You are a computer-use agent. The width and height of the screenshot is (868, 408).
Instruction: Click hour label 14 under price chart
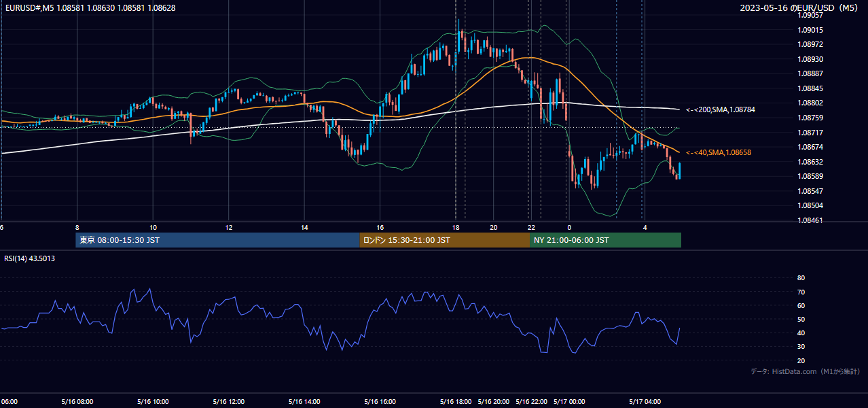(304, 227)
